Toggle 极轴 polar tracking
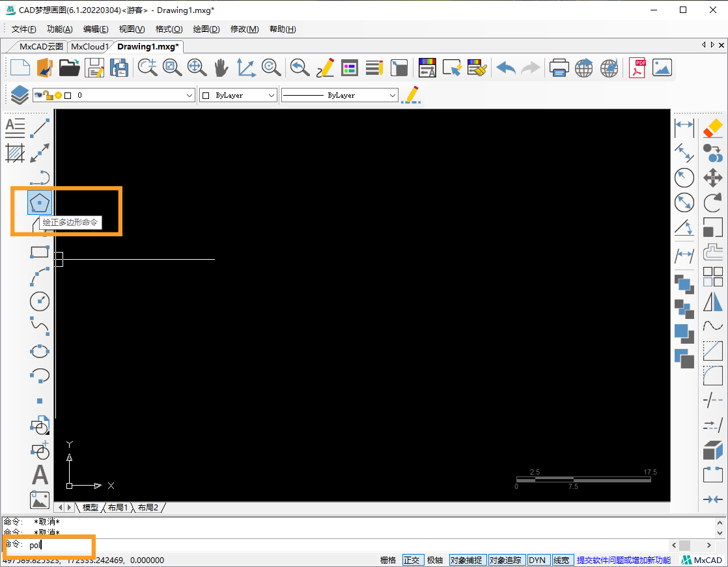 pyautogui.click(x=435, y=560)
